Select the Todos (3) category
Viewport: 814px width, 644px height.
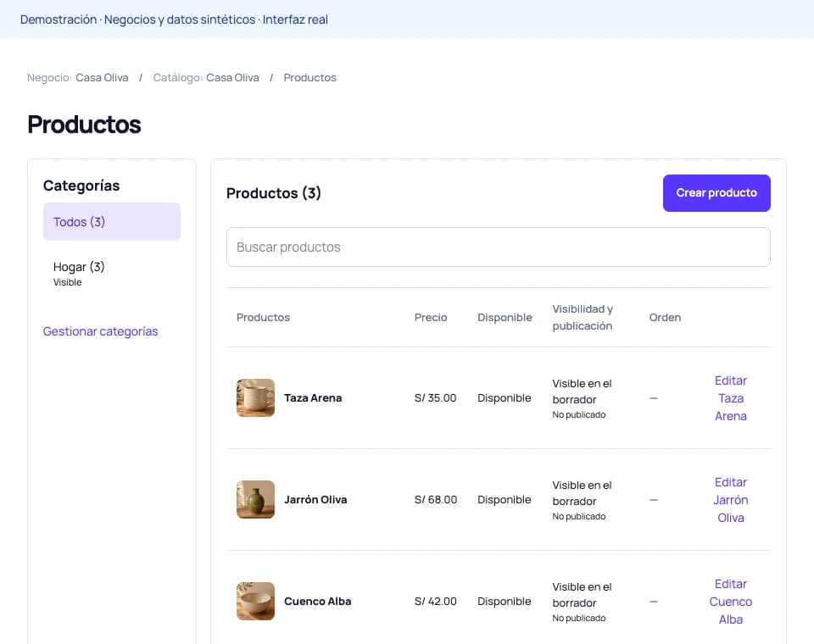click(x=112, y=221)
